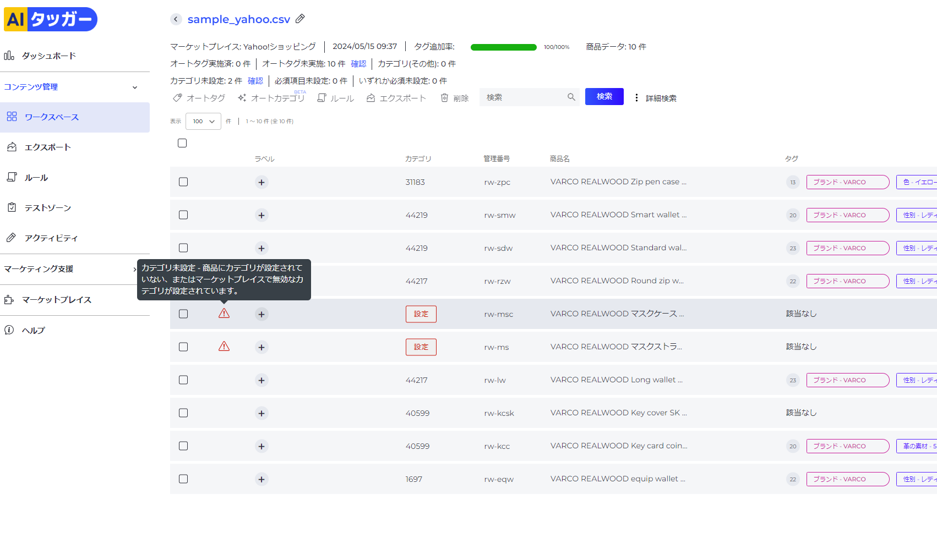Viewport: 937px width, 560px height.
Task: Add label with plus on rw-lw row
Action: [x=262, y=380]
